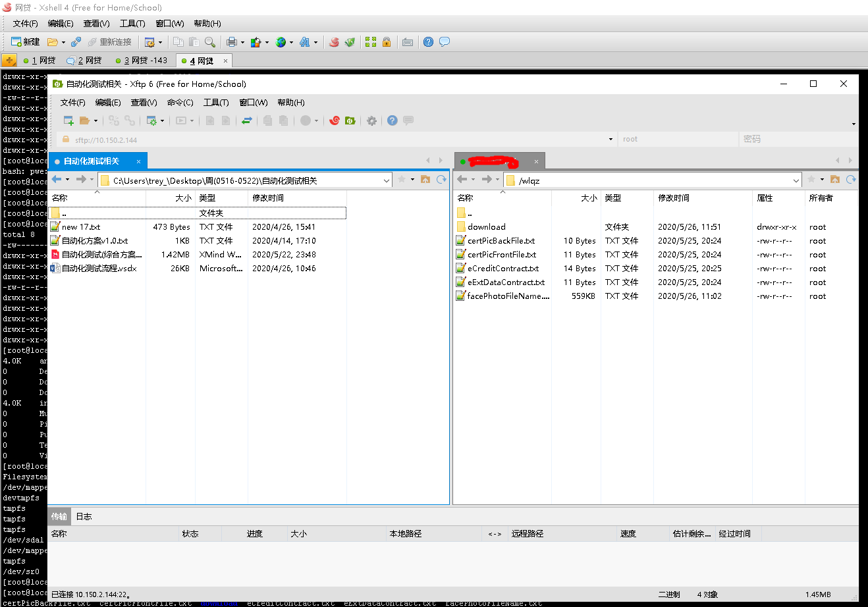This screenshot has width=868, height=607.
Task: Click local pane home folder icon
Action: point(425,179)
